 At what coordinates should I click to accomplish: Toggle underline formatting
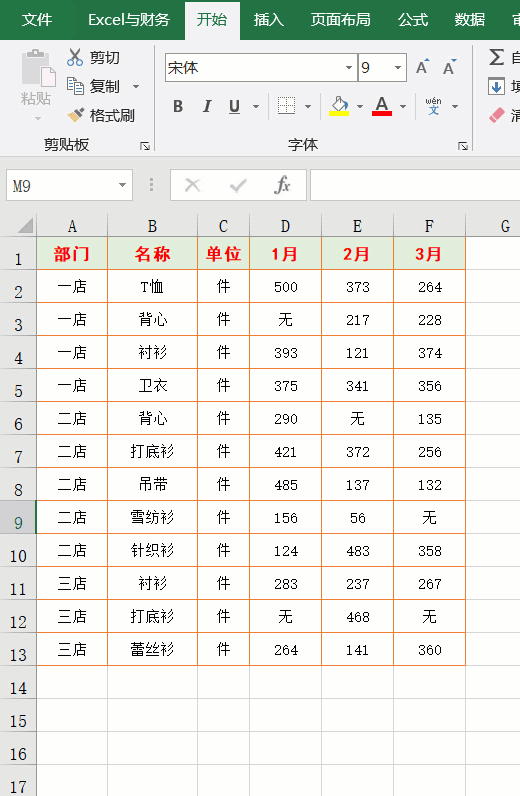pyautogui.click(x=234, y=106)
